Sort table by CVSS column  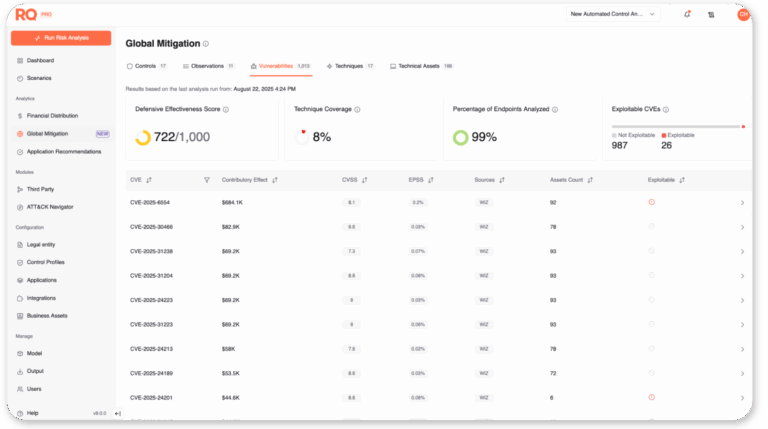pyautogui.click(x=364, y=180)
